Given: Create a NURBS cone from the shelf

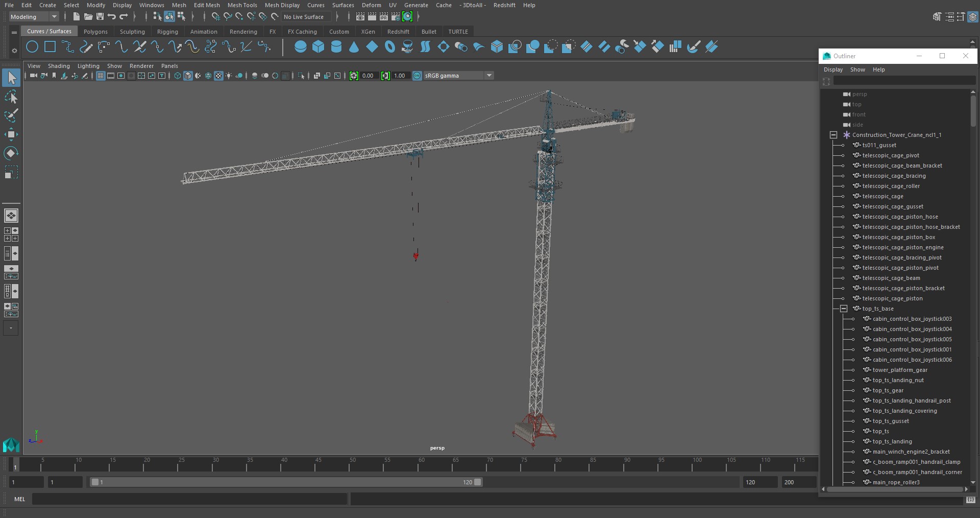Looking at the screenshot, I should (x=354, y=47).
